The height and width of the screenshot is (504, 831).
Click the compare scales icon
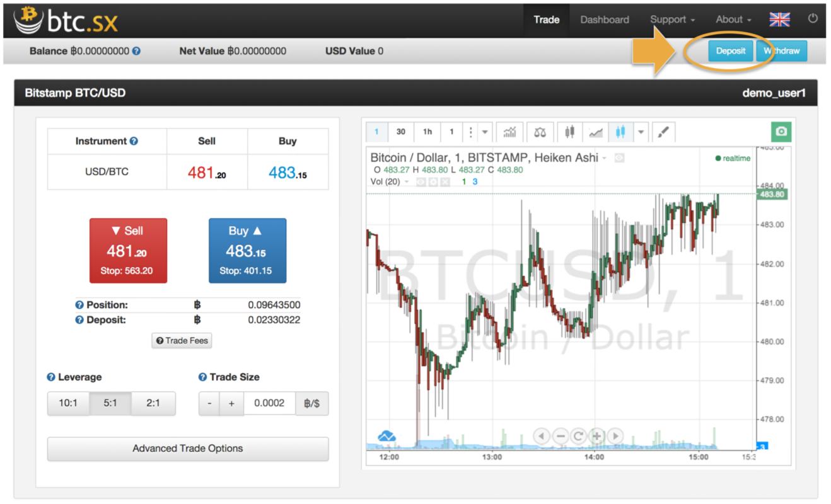tap(540, 132)
